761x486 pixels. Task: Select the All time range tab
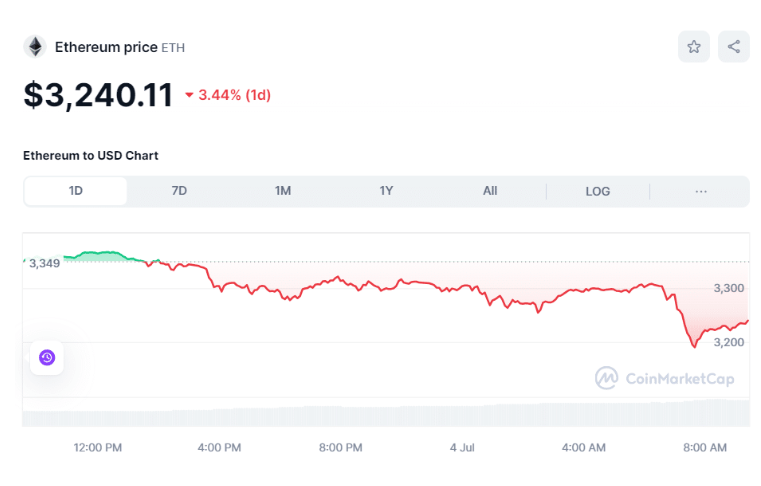(490, 191)
